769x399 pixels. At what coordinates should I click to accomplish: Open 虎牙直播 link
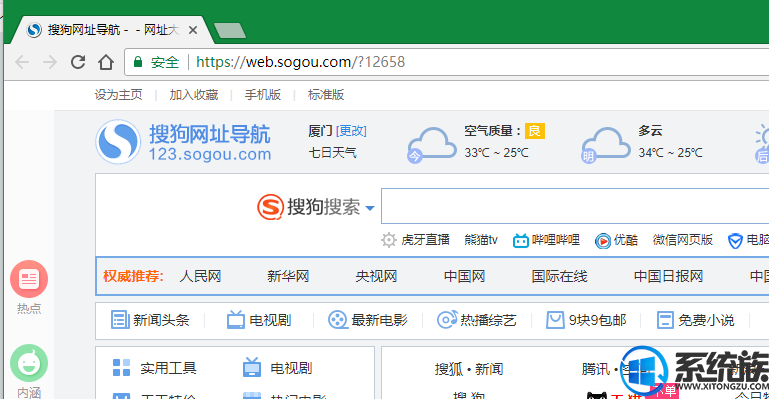point(425,240)
